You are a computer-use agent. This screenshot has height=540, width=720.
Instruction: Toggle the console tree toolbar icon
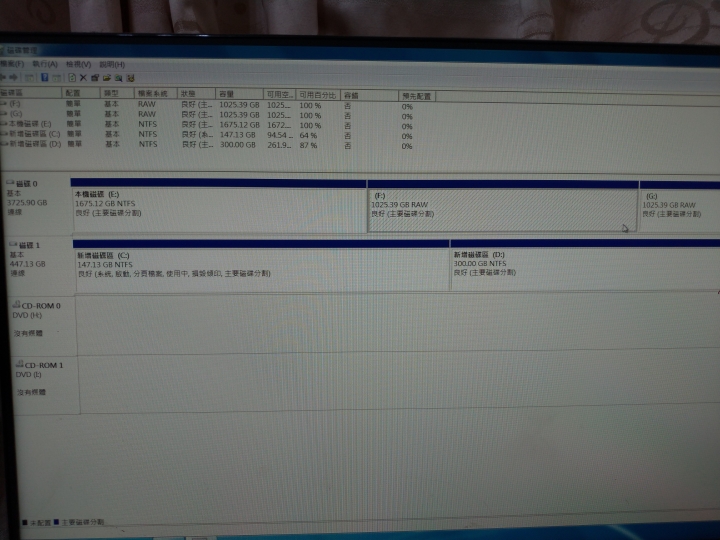pyautogui.click(x=29, y=78)
